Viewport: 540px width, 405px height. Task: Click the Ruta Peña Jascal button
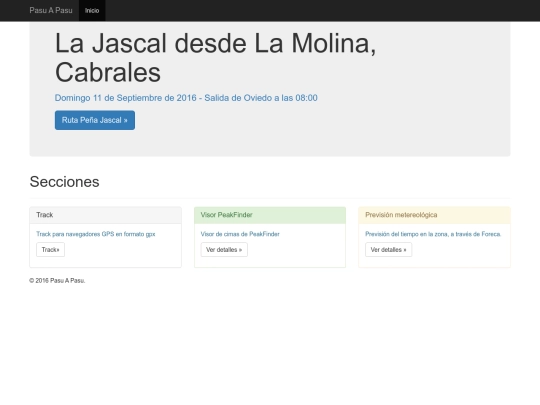(95, 120)
